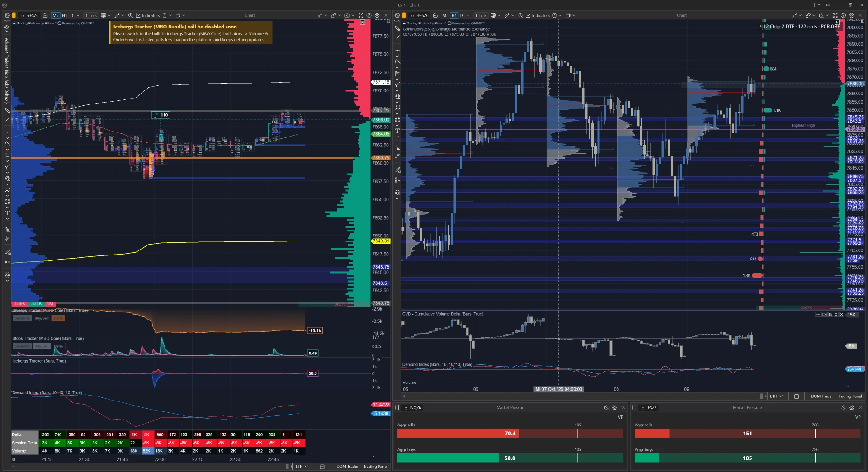Open help icon on right chart toolbar

coord(843,15)
